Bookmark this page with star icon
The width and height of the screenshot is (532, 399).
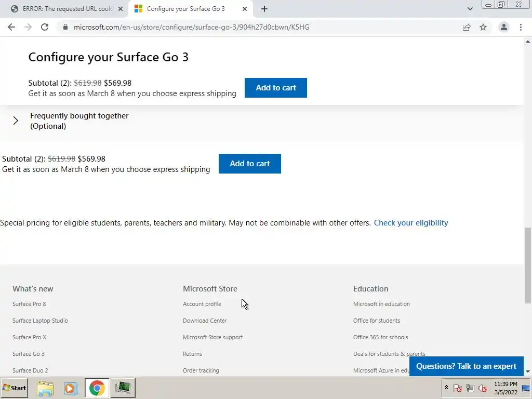[x=483, y=27]
